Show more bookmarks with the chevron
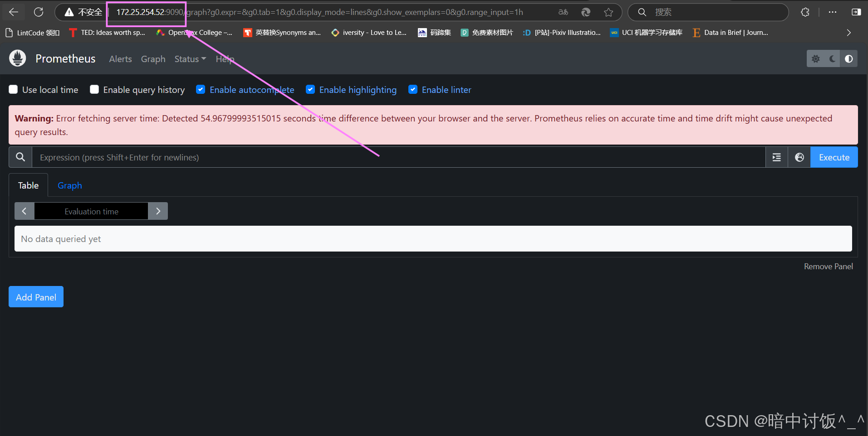This screenshot has height=436, width=868. click(849, 33)
